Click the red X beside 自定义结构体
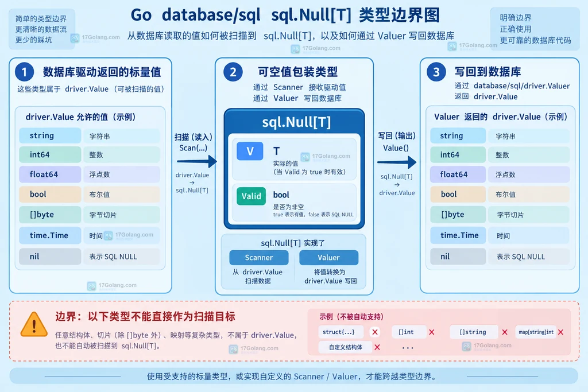The width and height of the screenshot is (588, 392). tap(377, 347)
